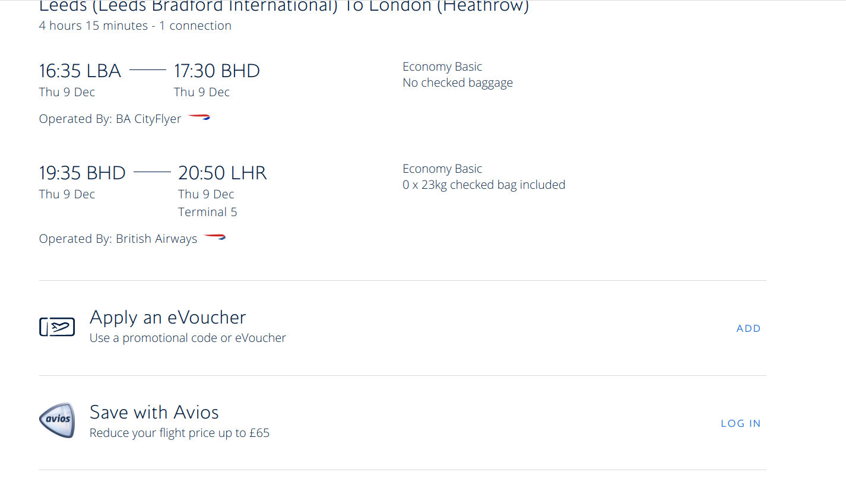Click the 20:50 LHR arrival time
Image resolution: width=846 pixels, height=504 pixels.
click(x=223, y=173)
